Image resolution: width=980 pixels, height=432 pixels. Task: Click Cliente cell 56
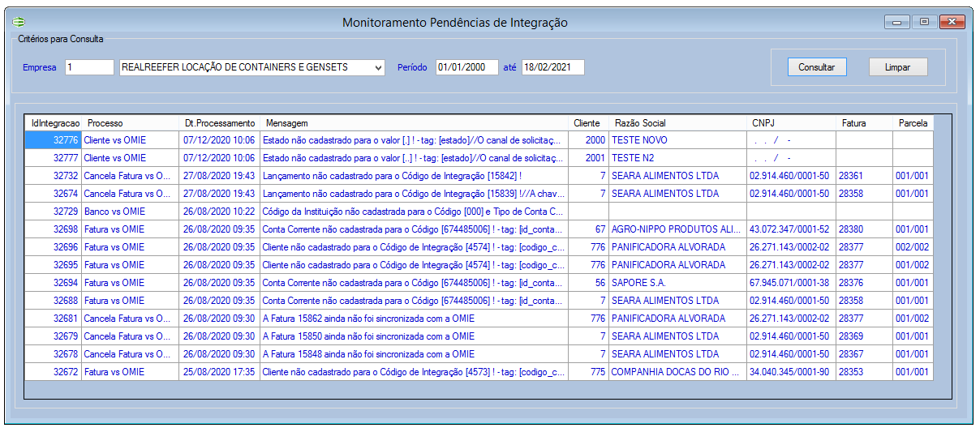589,283
